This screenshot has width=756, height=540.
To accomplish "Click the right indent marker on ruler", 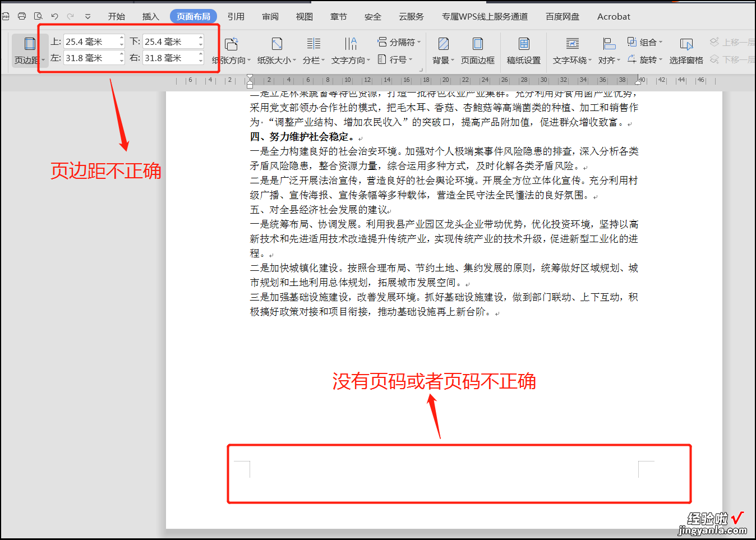I will click(x=638, y=82).
